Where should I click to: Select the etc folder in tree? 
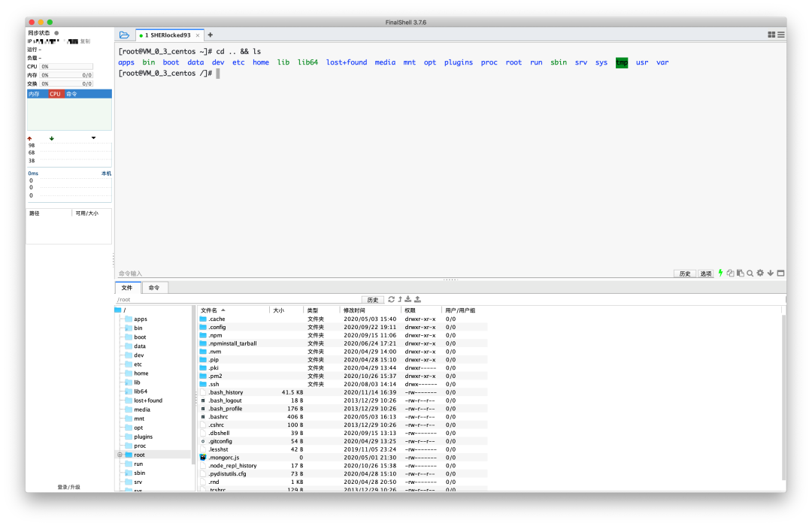[134, 364]
